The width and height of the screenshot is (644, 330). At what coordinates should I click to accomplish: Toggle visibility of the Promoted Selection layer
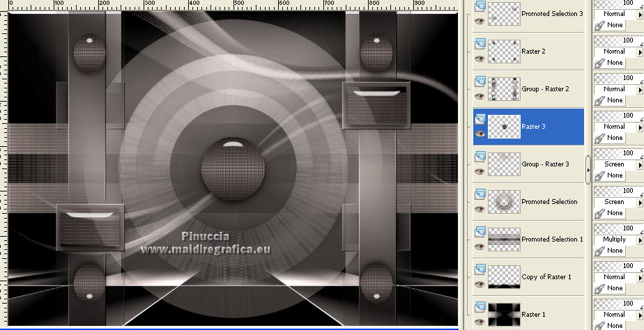(480, 210)
